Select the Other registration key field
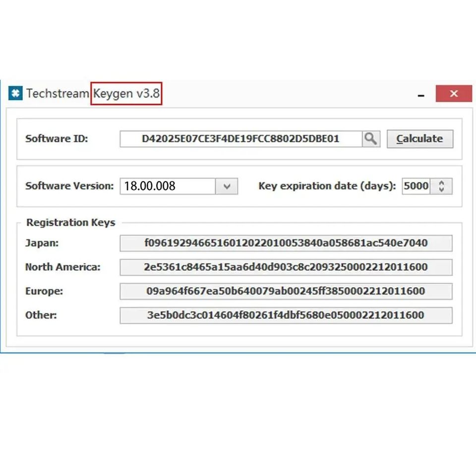The image size is (476, 476). tap(286, 315)
